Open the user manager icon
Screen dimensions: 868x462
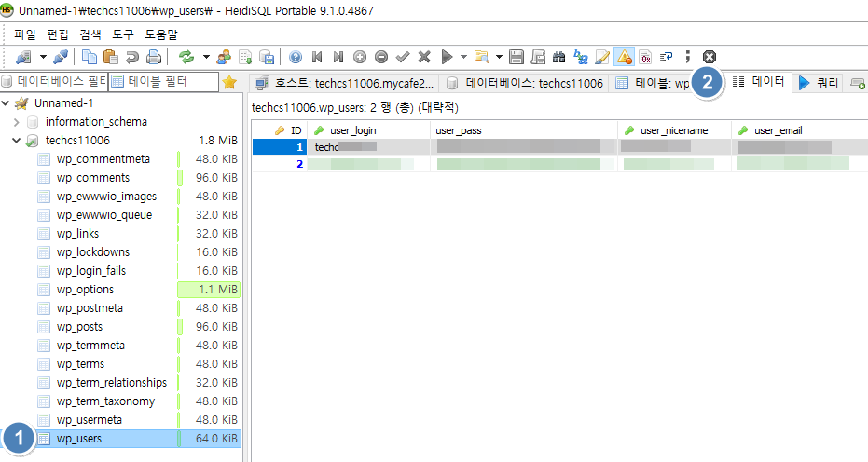tap(224, 57)
